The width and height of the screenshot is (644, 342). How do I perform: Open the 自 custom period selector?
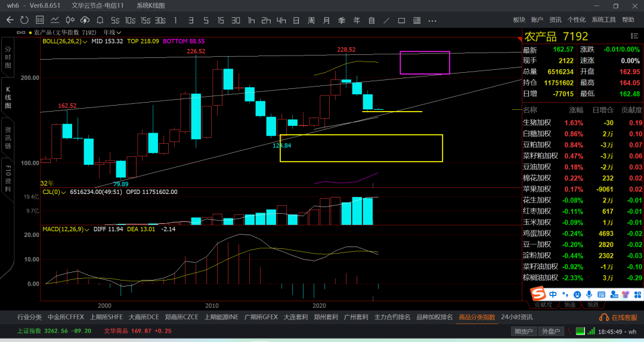coord(371,20)
